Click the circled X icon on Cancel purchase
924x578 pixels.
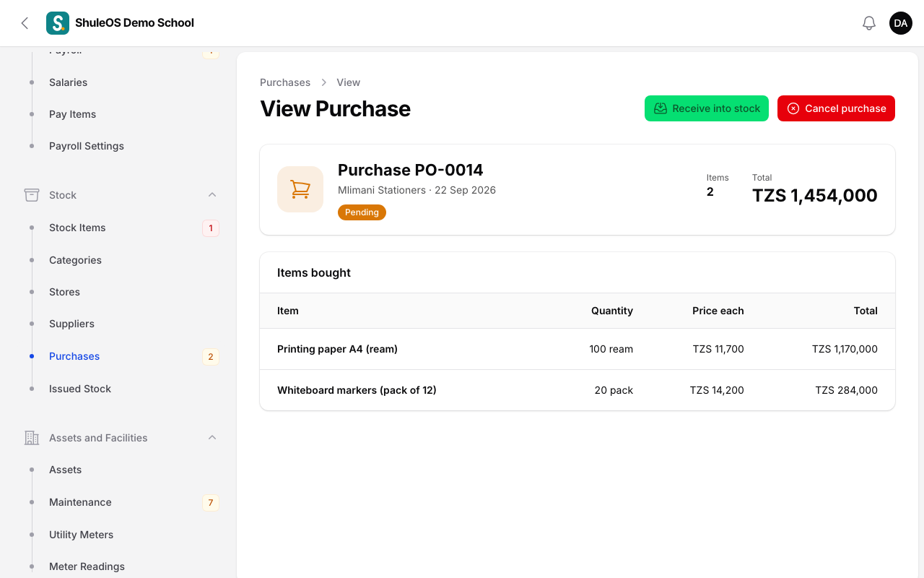(793, 108)
